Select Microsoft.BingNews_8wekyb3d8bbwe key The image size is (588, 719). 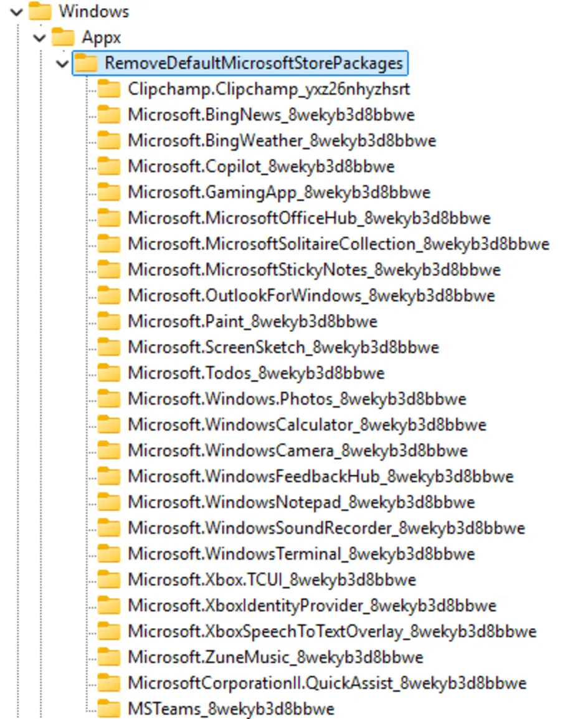coord(271,115)
